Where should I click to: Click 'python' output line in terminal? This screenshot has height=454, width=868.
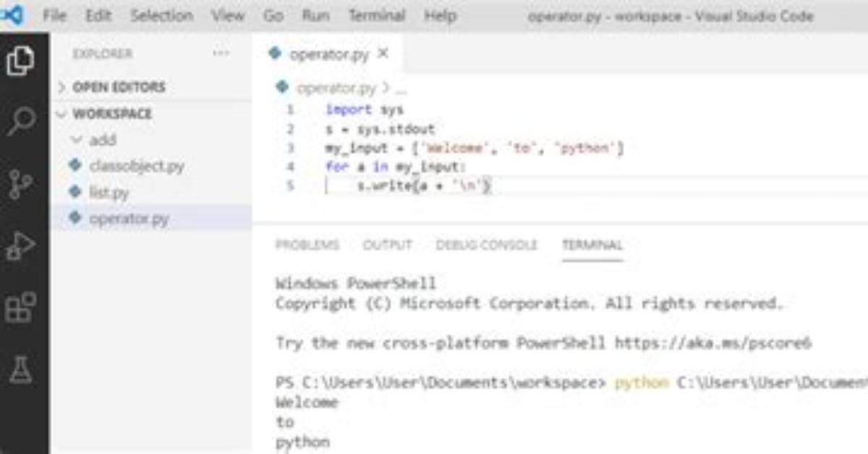(x=302, y=442)
